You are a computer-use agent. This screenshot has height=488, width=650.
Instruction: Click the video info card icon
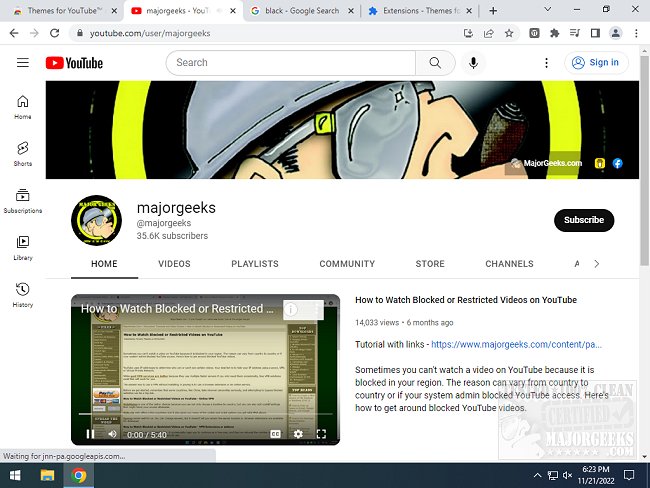pyautogui.click(x=291, y=309)
